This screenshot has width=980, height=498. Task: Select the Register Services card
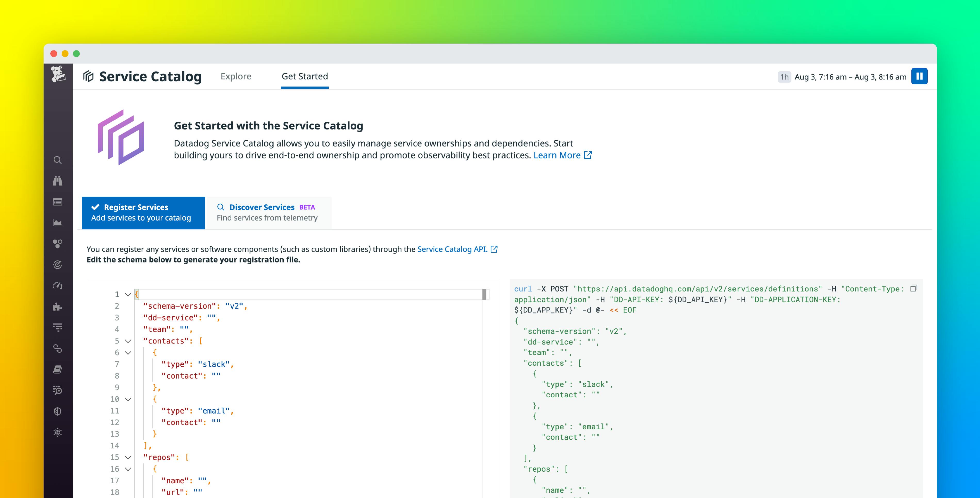143,212
